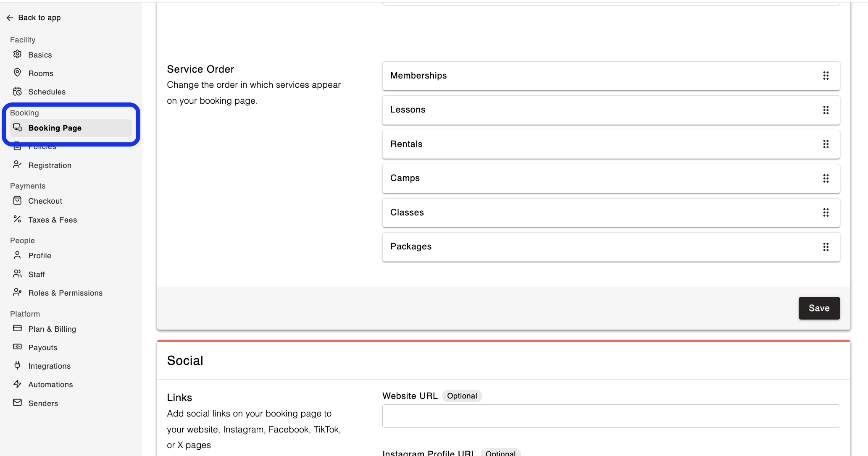This screenshot has height=456, width=868.
Task: Click the Memberships row drag handle
Action: point(826,76)
